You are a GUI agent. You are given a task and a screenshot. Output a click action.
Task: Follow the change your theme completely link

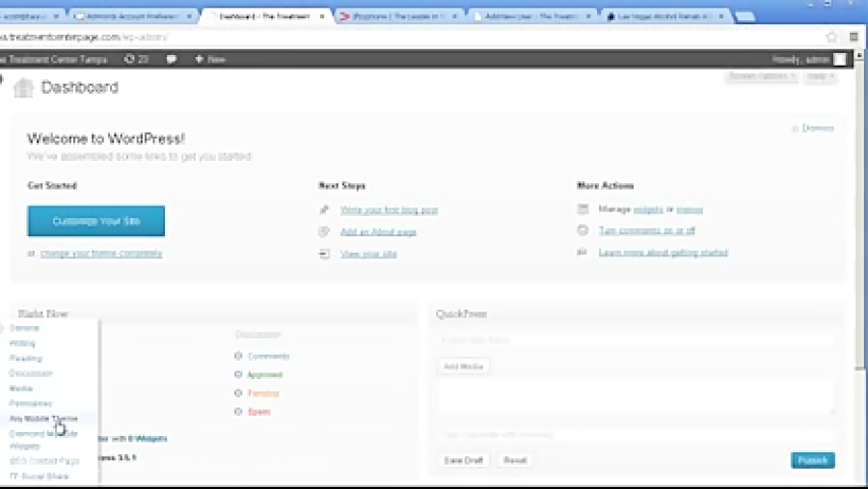point(101,253)
